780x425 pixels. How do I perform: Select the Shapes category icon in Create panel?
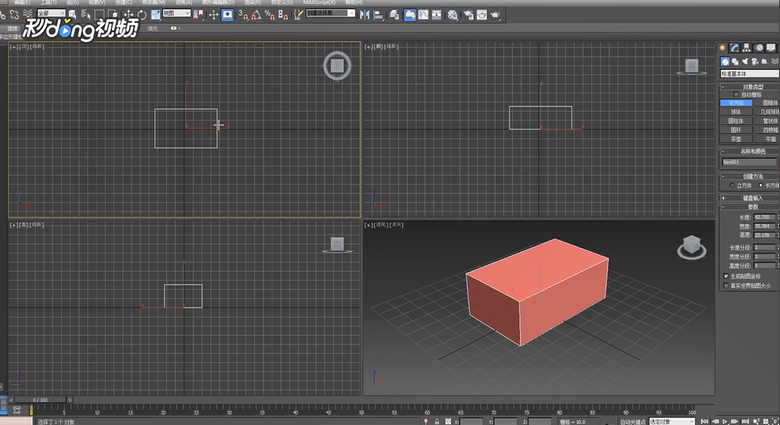click(x=735, y=61)
